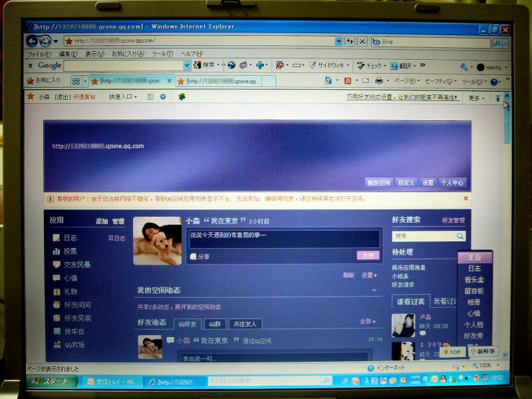Click the printer icon in the command bar
The height and width of the screenshot is (399, 532).
click(379, 80)
